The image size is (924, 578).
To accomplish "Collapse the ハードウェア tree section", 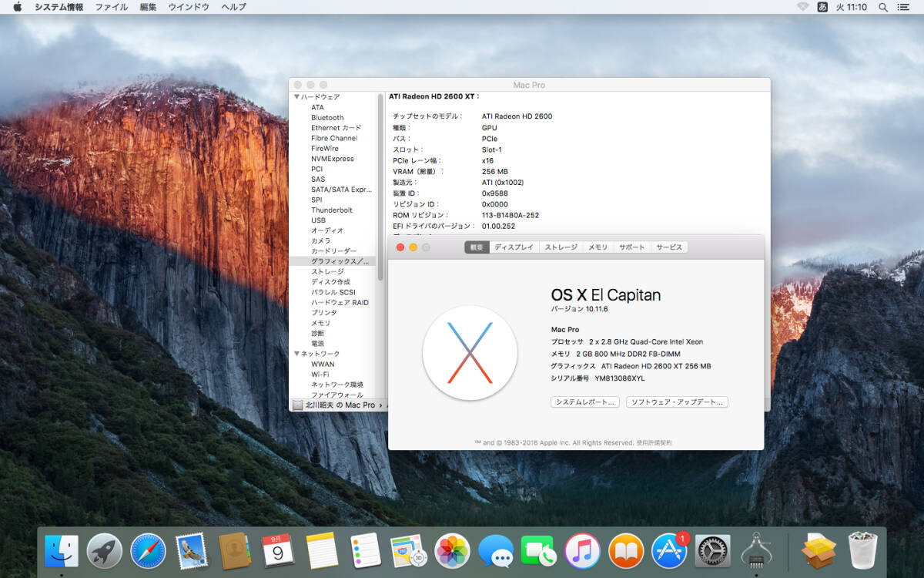I will (296, 97).
